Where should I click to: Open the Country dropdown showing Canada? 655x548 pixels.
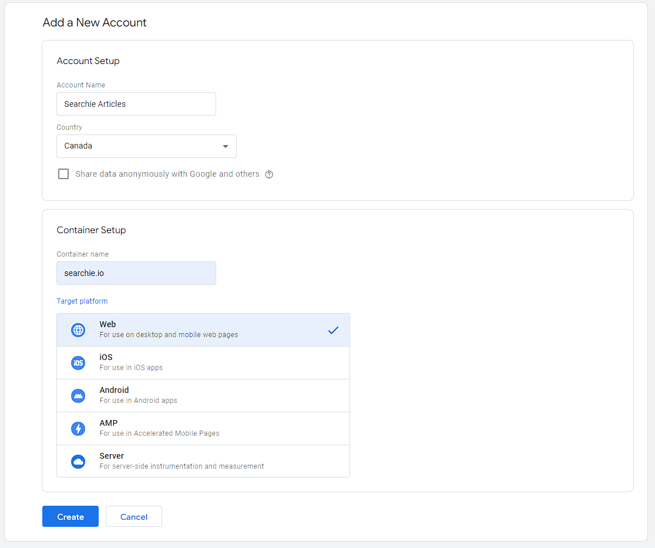(147, 146)
